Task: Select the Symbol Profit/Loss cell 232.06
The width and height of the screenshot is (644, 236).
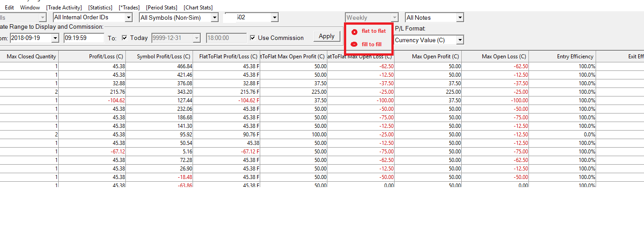Action: pos(159,109)
